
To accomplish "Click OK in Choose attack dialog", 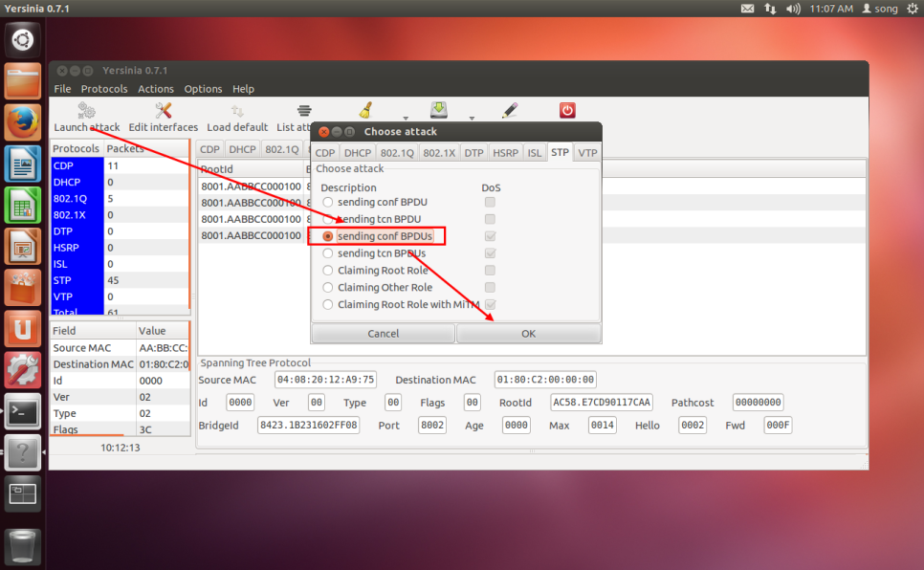I will (x=529, y=334).
